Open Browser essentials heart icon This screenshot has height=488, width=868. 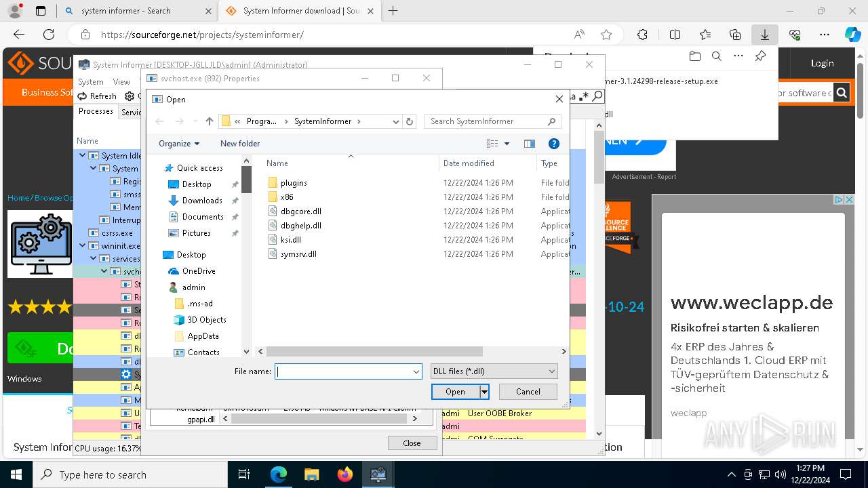795,35
